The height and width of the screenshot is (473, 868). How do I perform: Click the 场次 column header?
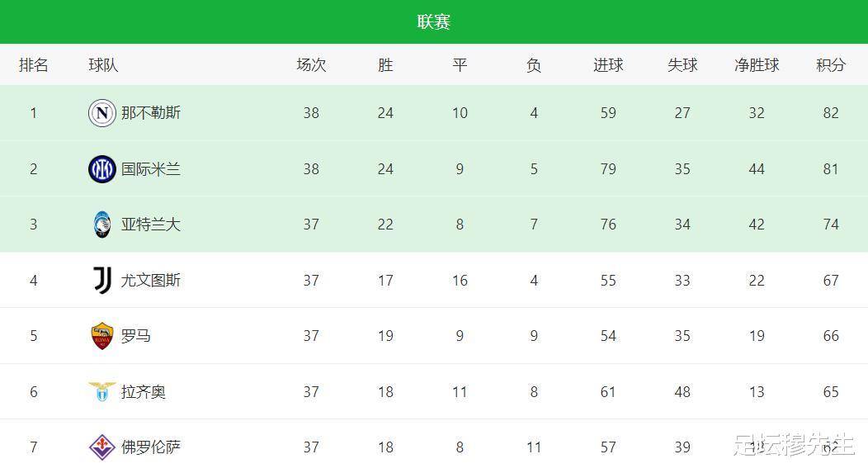coord(311,65)
